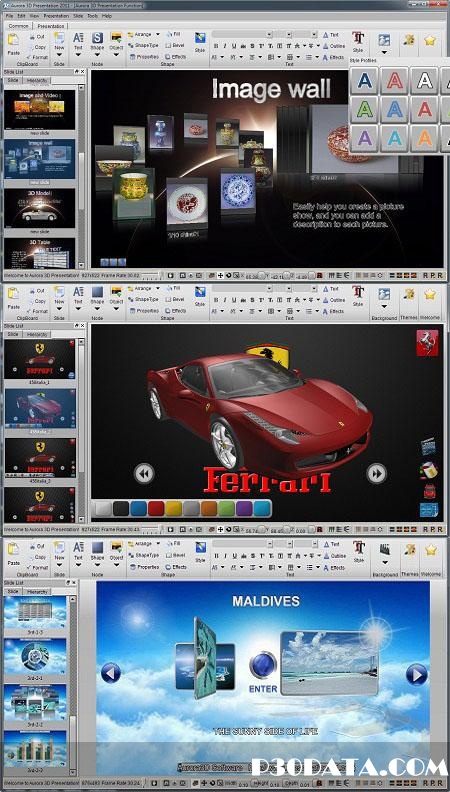Open ShapeType in the middle window ribbon

[x=143, y=299]
